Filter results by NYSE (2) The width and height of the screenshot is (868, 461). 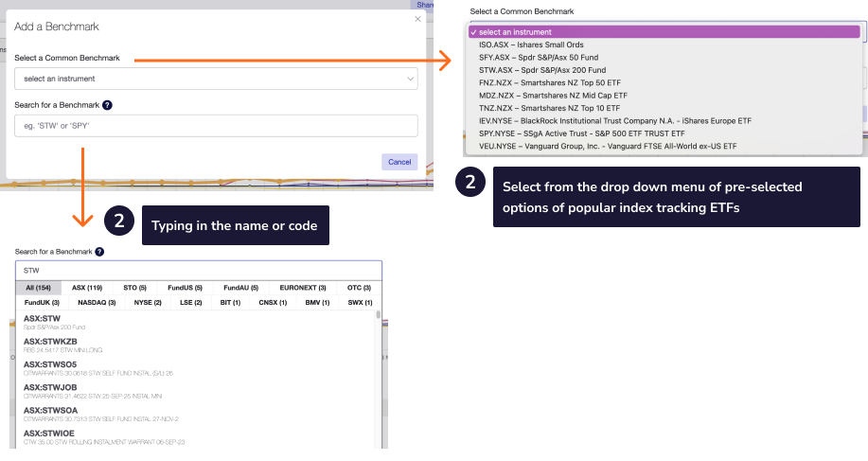[x=148, y=303]
